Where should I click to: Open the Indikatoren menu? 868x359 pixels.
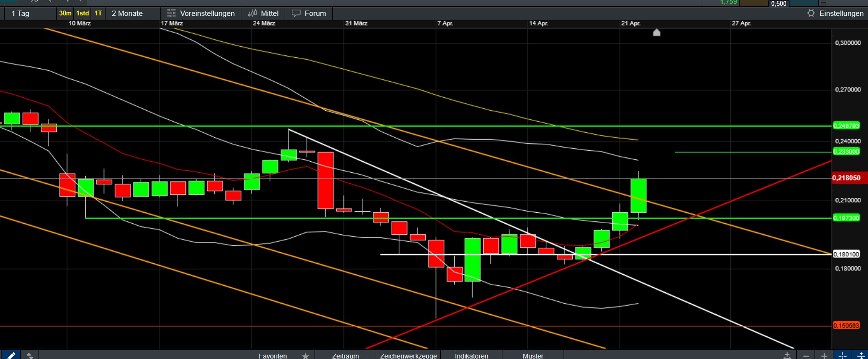pos(471,356)
